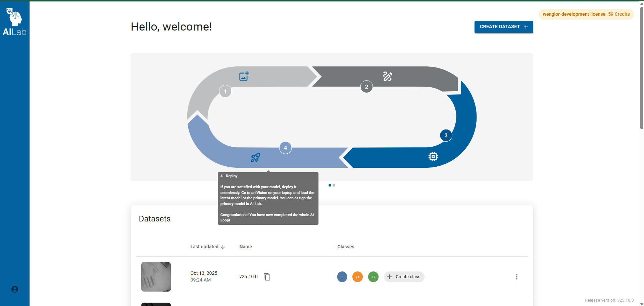
Task: Click the Datasets section heading
Action: tap(155, 219)
